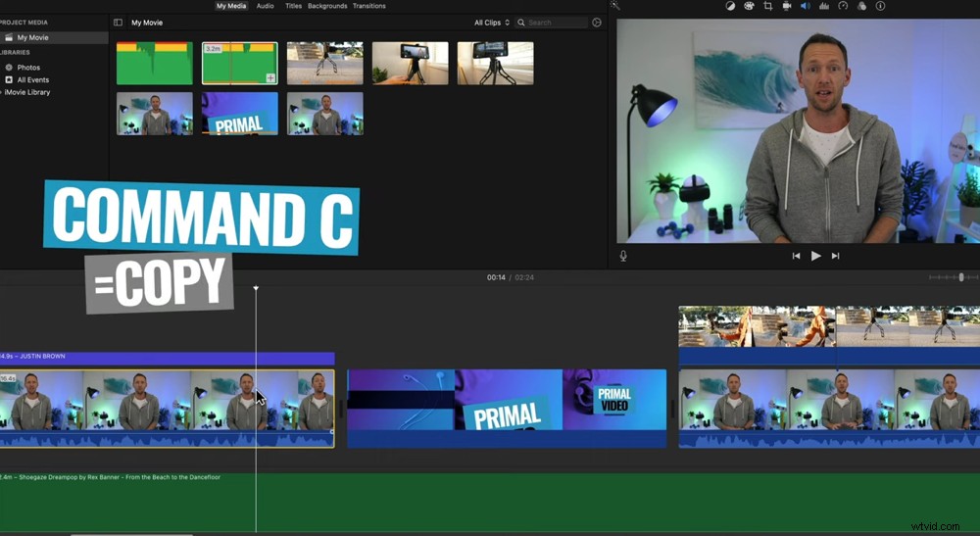Skip to previous clip in viewer
Screen dimensions: 980x536
796,256
